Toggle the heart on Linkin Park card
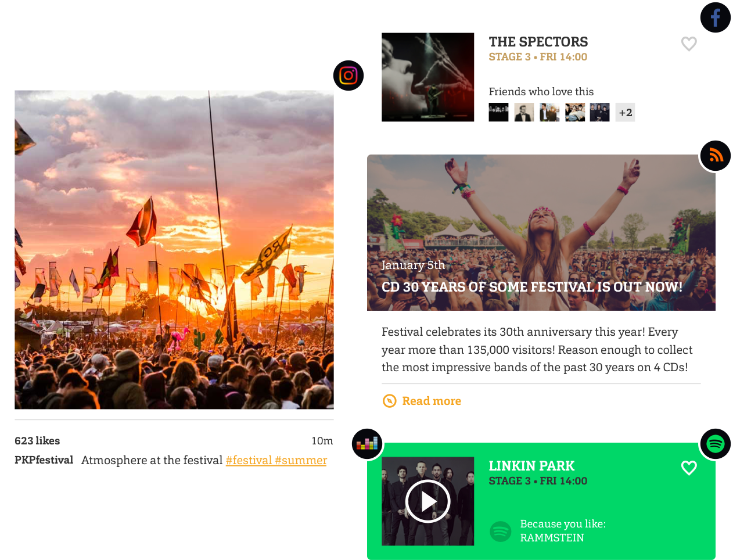The image size is (733, 560). click(689, 468)
